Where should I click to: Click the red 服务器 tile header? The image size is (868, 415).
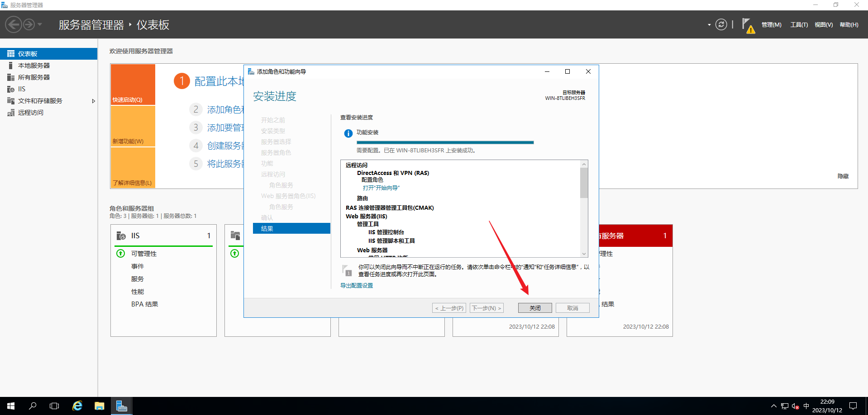tap(635, 236)
